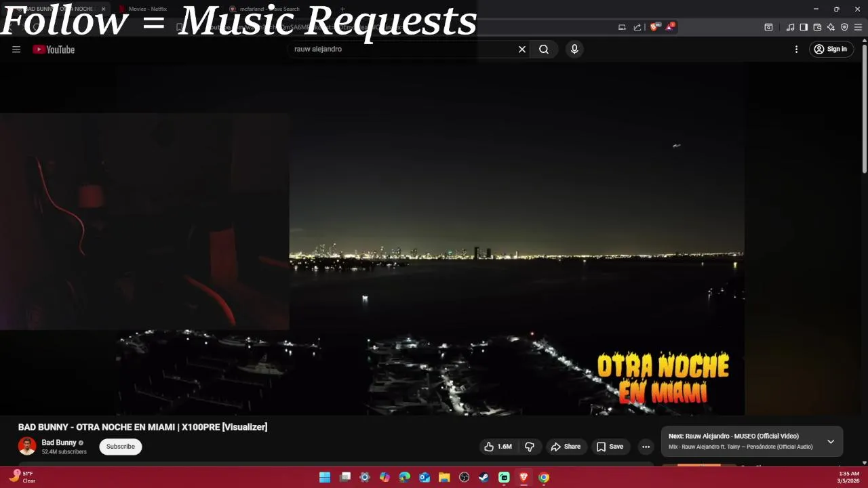
Task: Open Brave browser taskbar icon
Action: (524, 477)
